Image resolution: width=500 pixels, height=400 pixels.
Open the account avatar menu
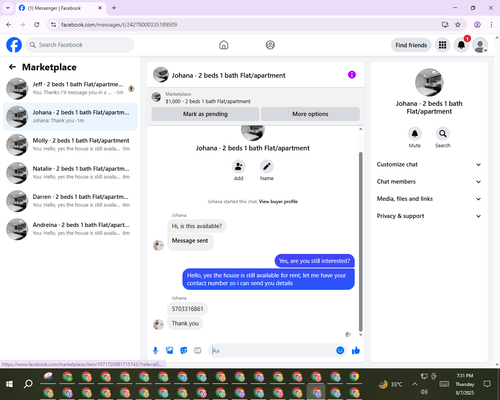click(x=480, y=45)
